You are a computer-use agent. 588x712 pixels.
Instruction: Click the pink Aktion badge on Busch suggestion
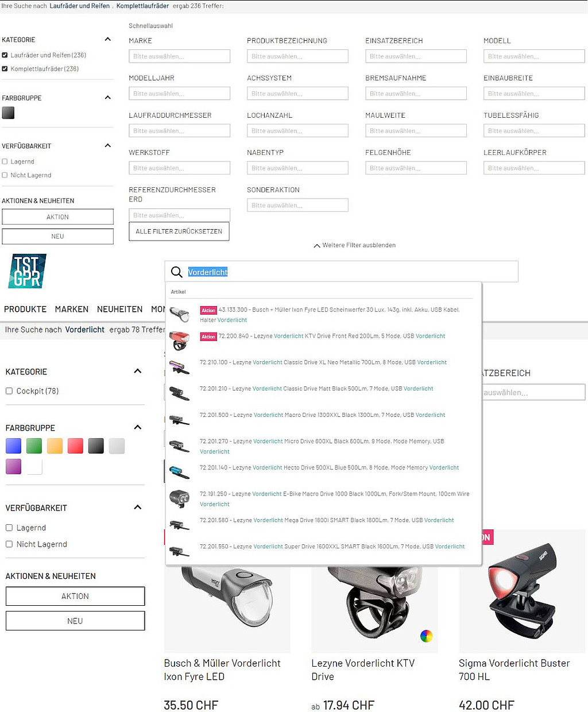click(208, 310)
